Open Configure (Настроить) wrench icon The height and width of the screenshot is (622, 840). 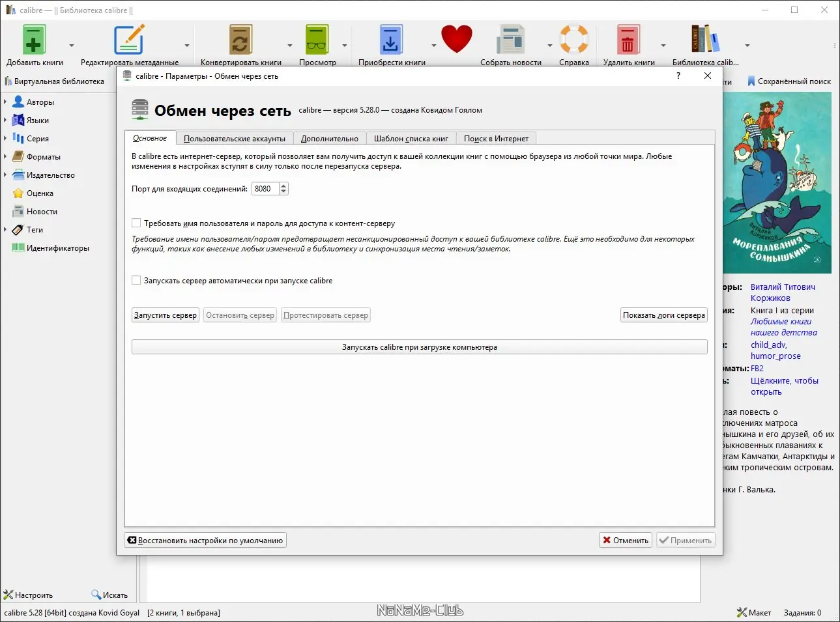[8, 595]
